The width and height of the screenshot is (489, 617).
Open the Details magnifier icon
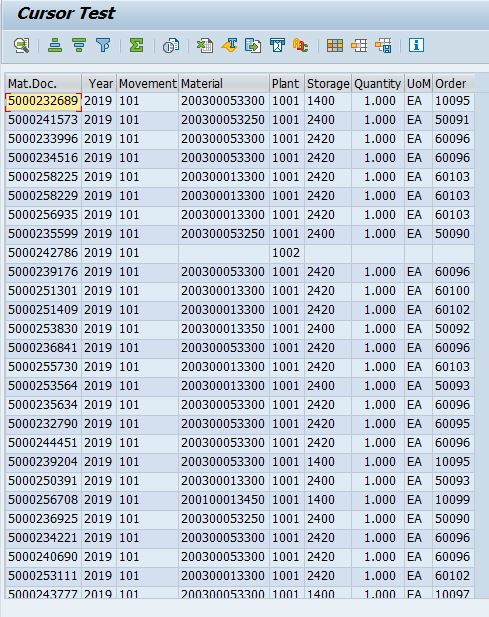tap(22, 46)
